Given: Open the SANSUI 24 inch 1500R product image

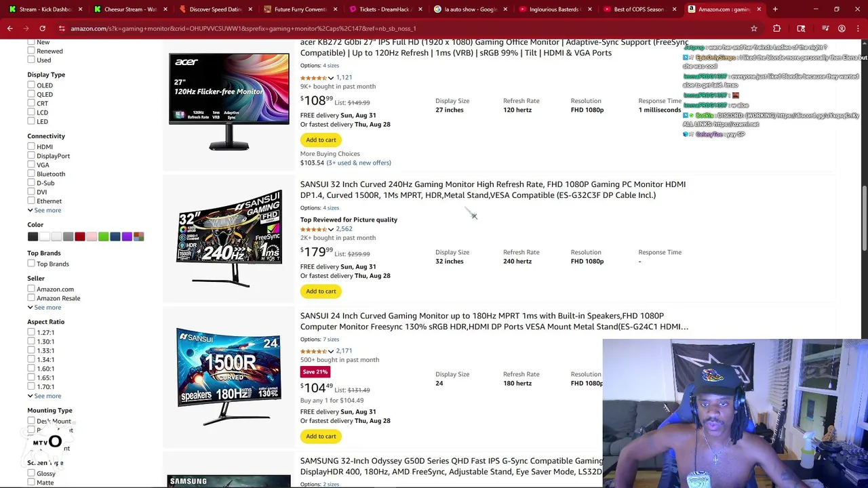Looking at the screenshot, I should click(x=229, y=377).
